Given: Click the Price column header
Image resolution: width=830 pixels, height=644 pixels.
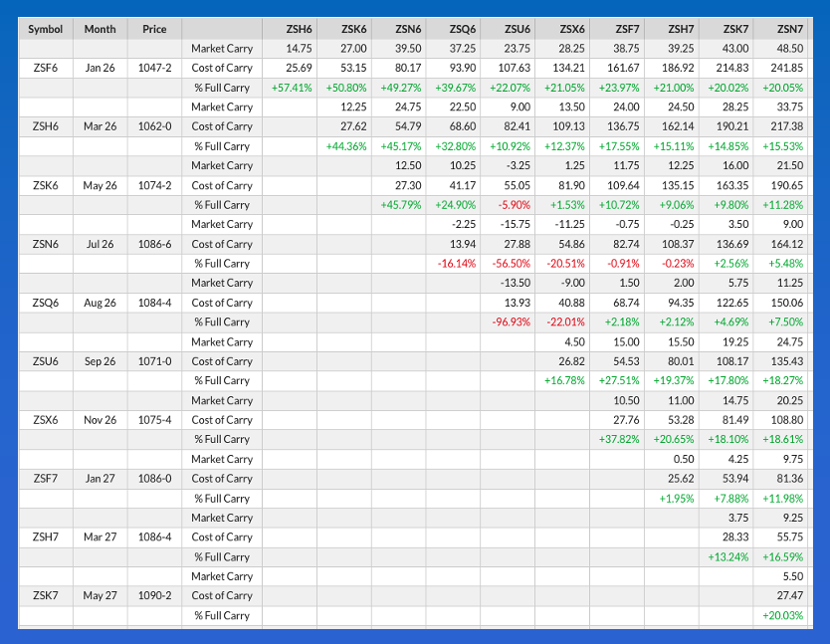Looking at the screenshot, I should 154,29.
